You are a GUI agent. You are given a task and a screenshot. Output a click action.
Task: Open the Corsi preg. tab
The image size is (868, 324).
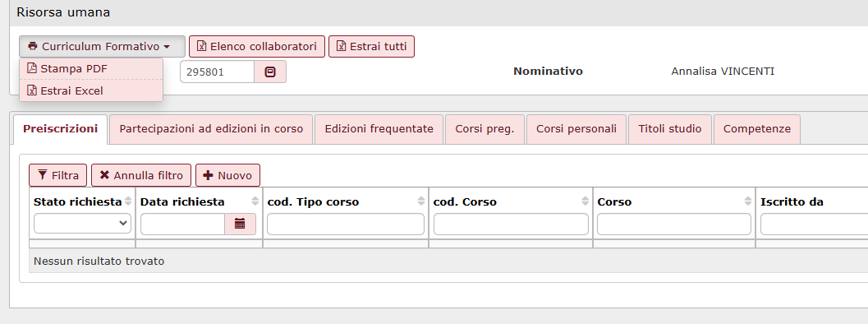(485, 129)
